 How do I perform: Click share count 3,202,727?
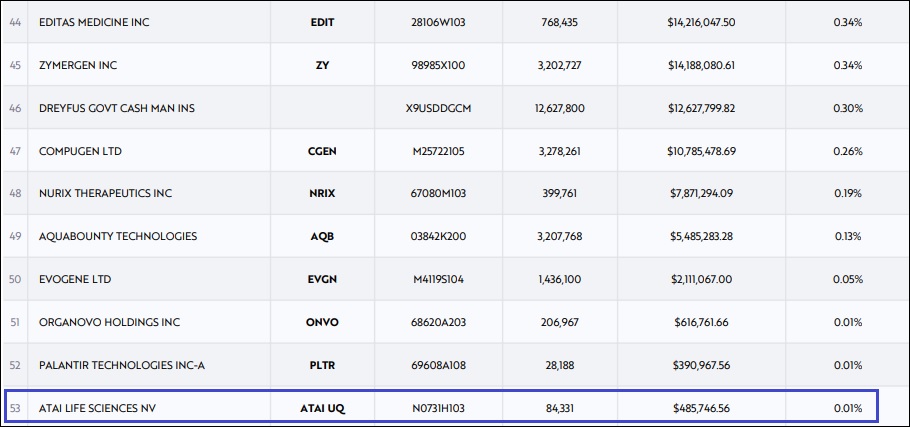click(x=559, y=66)
